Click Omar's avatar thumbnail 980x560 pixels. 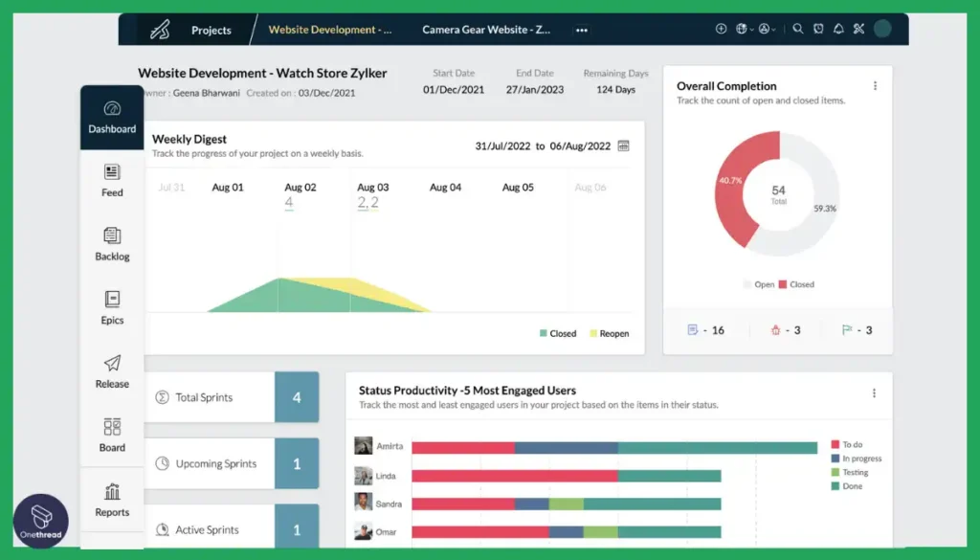point(363,531)
